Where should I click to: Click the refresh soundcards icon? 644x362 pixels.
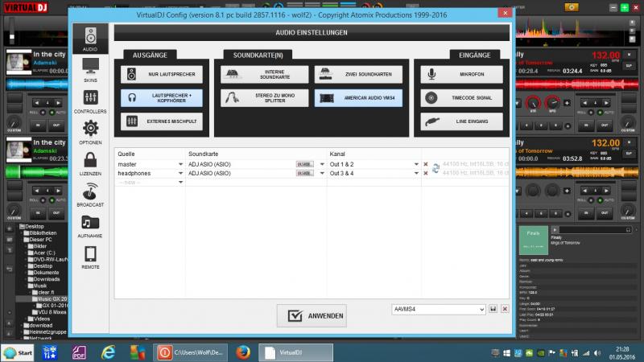tap(436, 168)
